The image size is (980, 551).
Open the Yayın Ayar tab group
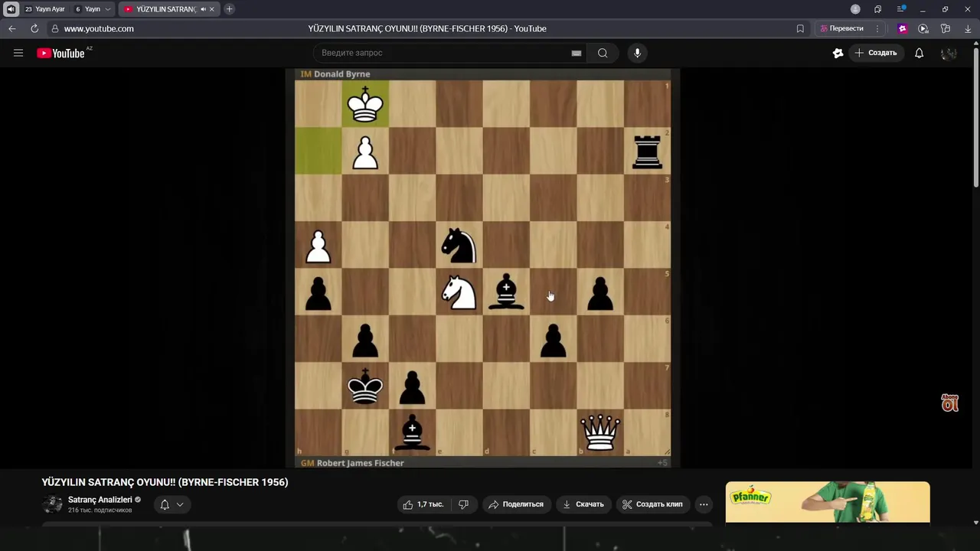[45, 9]
